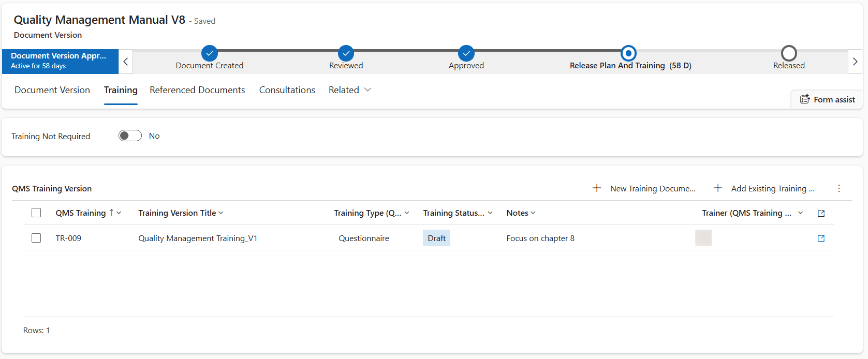Screen dimensions: 868x359
Task: Click the plus icon for Add Existing Training
Action: (718, 188)
